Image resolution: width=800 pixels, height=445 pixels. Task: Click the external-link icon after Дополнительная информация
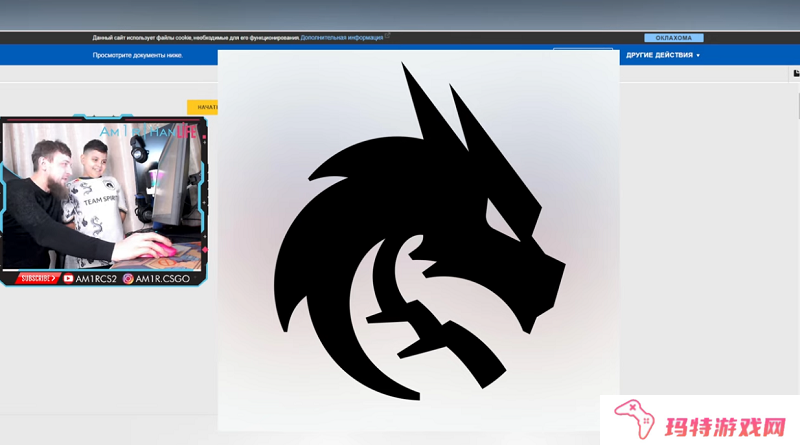(x=387, y=37)
